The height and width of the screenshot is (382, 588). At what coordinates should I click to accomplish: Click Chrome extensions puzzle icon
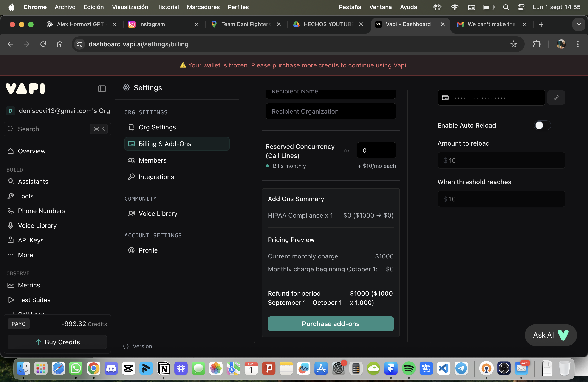point(537,44)
